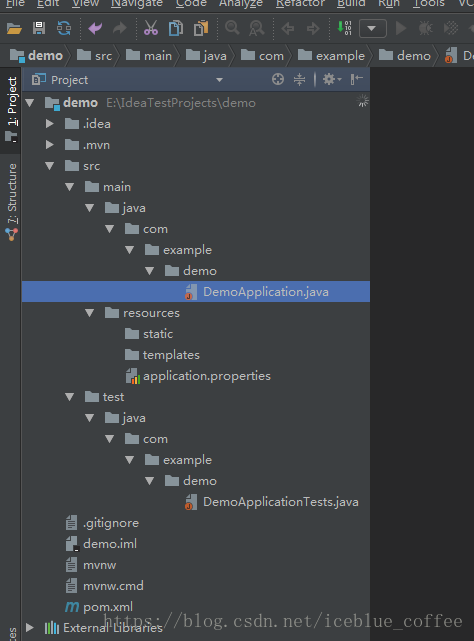Image resolution: width=474 pixels, height=641 pixels.
Task: Click java breadcrumb in navigation bar
Action: [206, 55]
